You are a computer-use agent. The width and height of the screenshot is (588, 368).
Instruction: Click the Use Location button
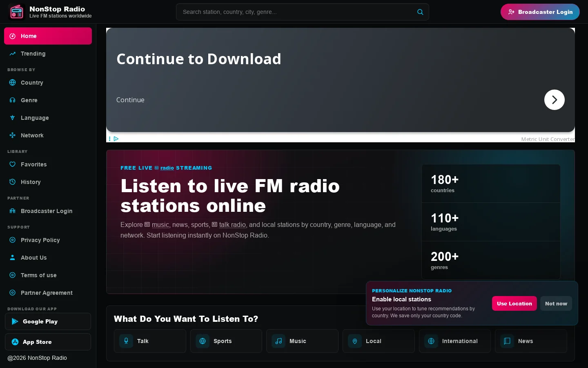tap(514, 303)
